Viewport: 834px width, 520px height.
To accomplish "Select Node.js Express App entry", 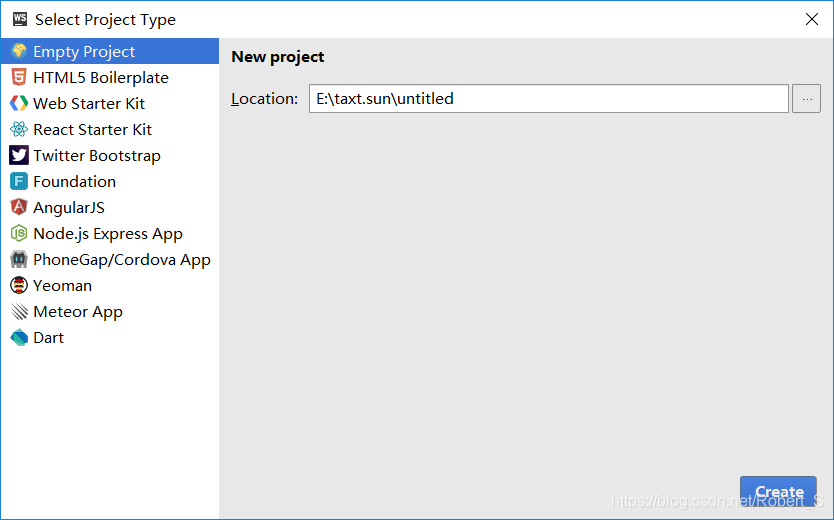I will [110, 233].
